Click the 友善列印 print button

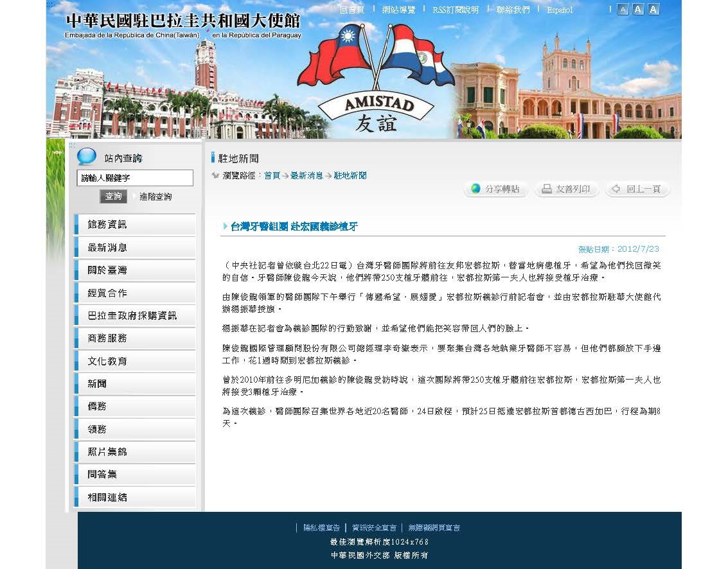pos(567,189)
